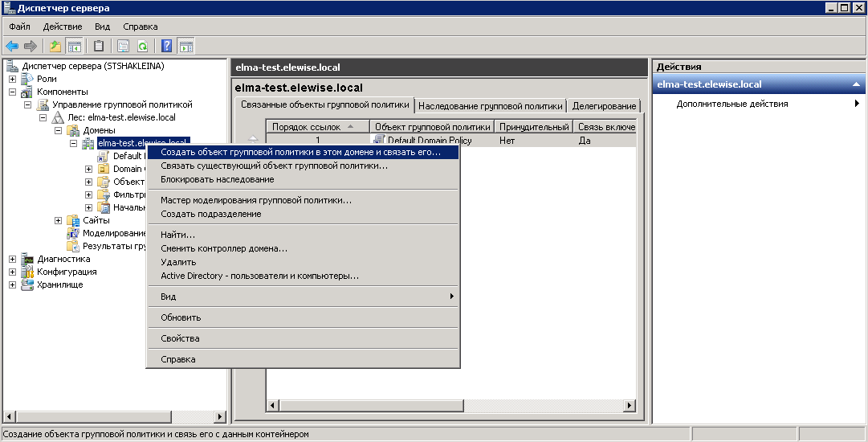Switch to the Делегирование tab

(604, 106)
